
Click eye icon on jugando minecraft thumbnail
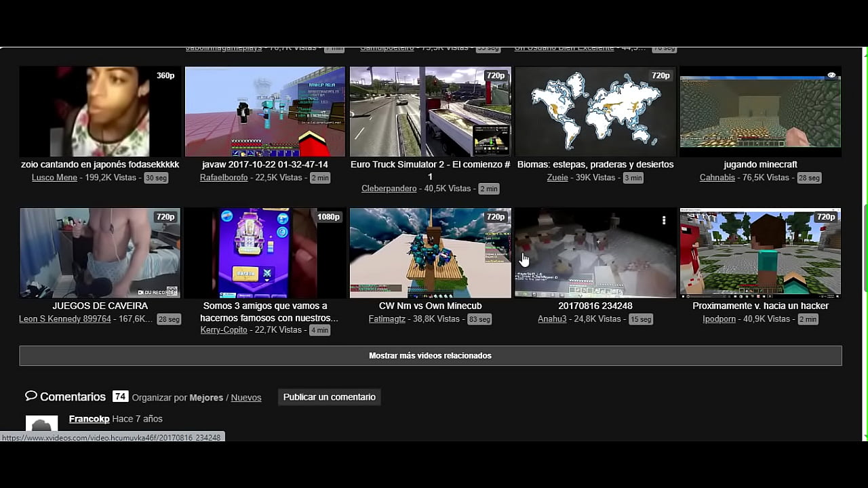[x=831, y=76]
